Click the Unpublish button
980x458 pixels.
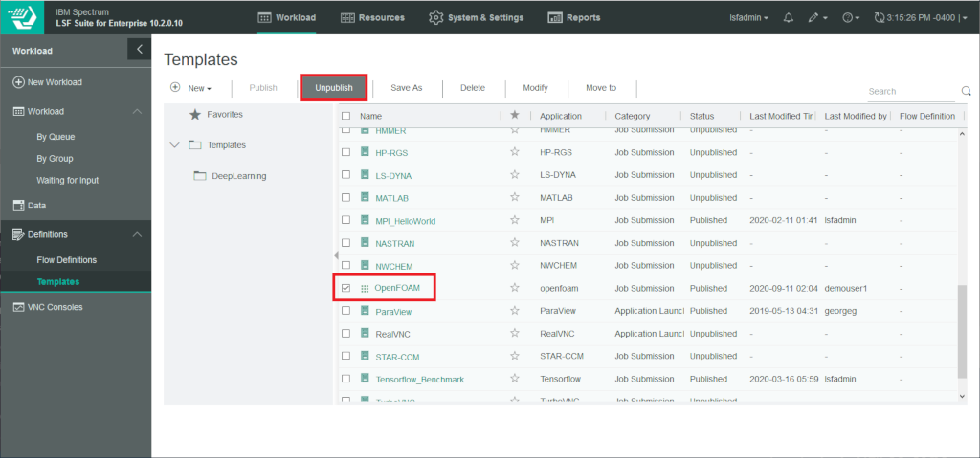point(334,88)
